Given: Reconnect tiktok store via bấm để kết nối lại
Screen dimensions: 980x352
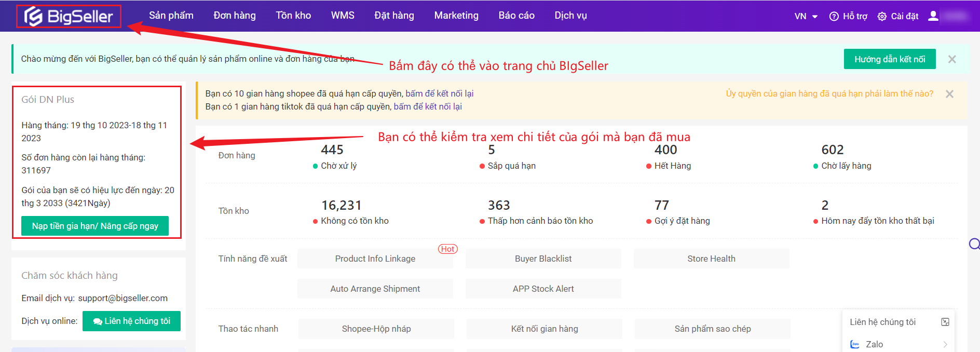Looking at the screenshot, I should (428, 106).
